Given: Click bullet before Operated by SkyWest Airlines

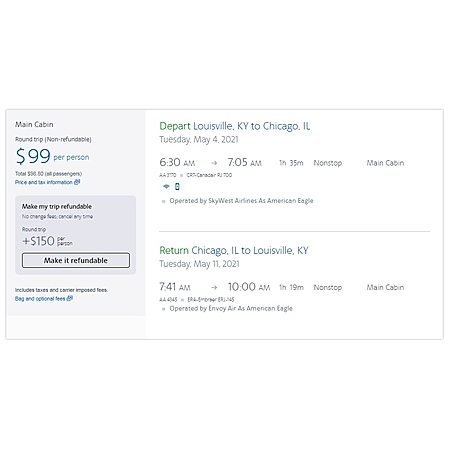Looking at the screenshot, I should tap(163, 201).
